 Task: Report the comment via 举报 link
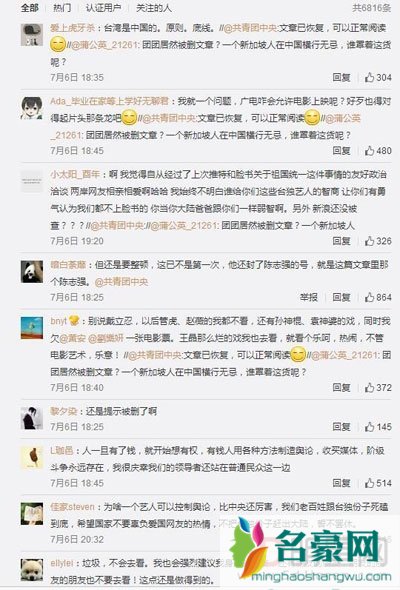309,297
